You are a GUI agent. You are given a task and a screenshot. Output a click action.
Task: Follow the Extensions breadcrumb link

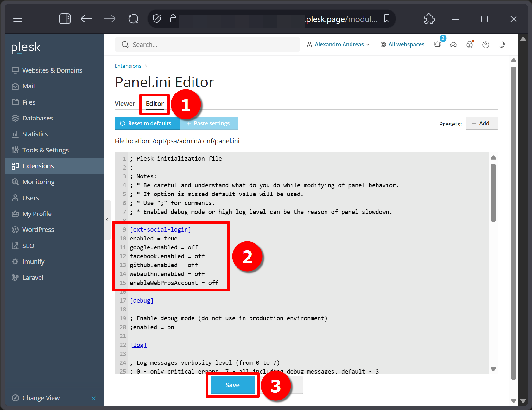[x=128, y=66]
